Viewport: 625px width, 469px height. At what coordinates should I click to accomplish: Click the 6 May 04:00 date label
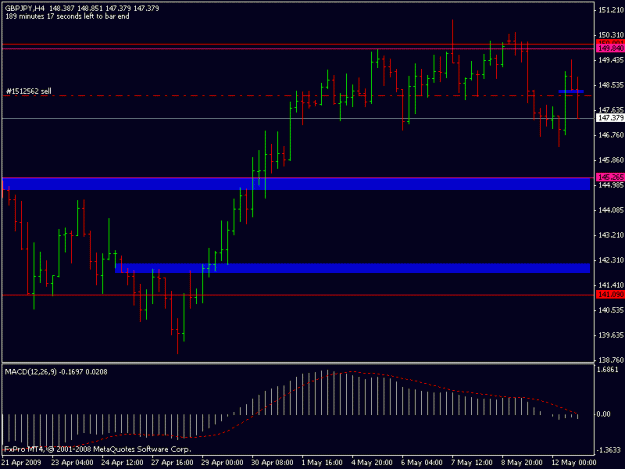tap(422, 462)
